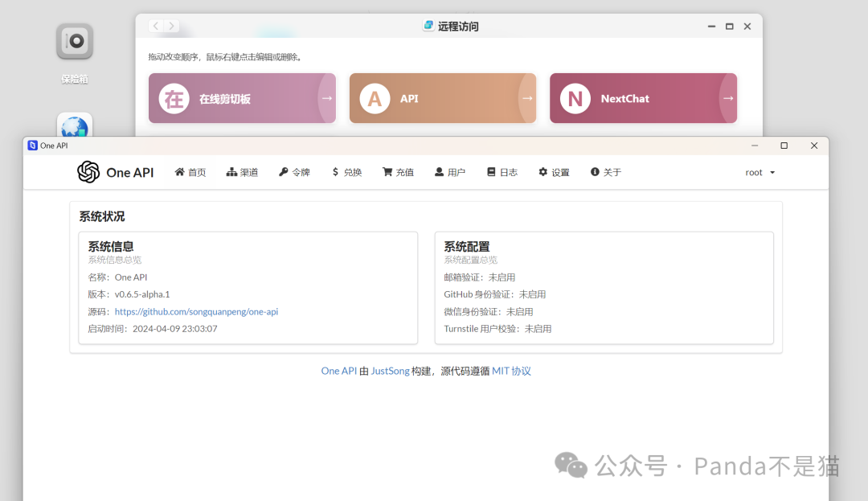
Task: Click the 充值 shopping cart icon
Action: tap(386, 171)
